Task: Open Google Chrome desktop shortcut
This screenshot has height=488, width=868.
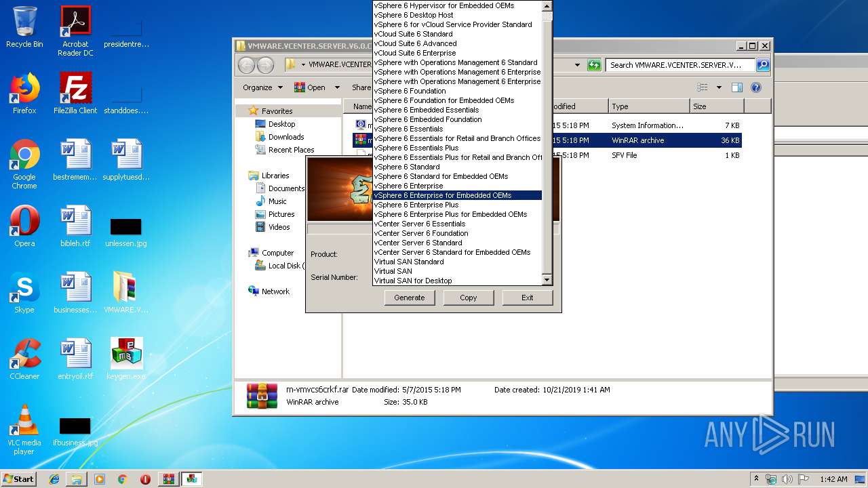Action: (x=24, y=164)
